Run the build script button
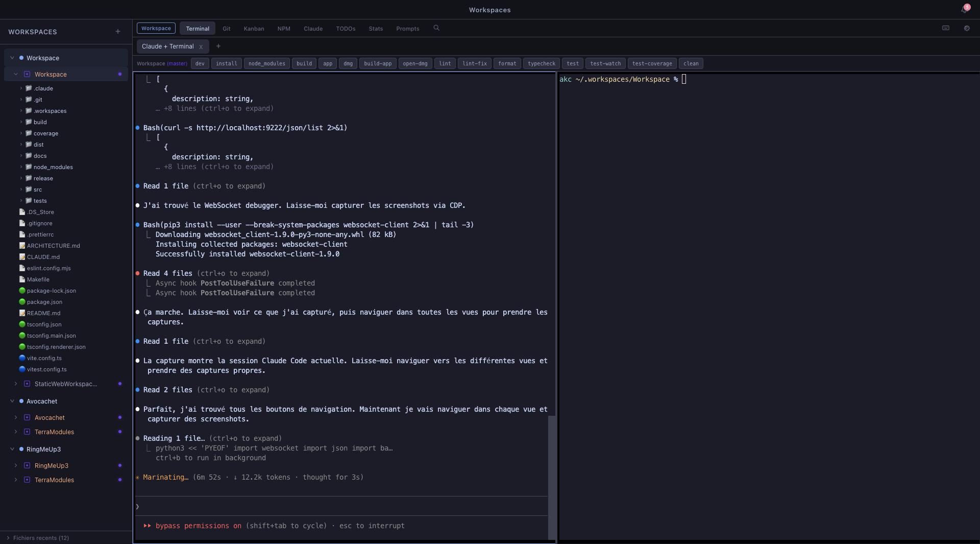 click(x=304, y=63)
